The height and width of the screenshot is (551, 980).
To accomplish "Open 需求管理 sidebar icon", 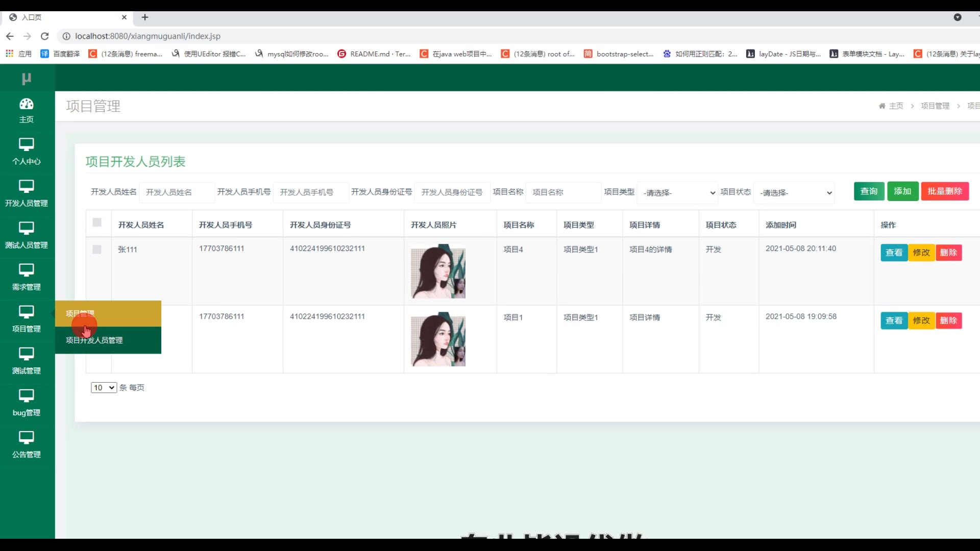I will 27,278.
